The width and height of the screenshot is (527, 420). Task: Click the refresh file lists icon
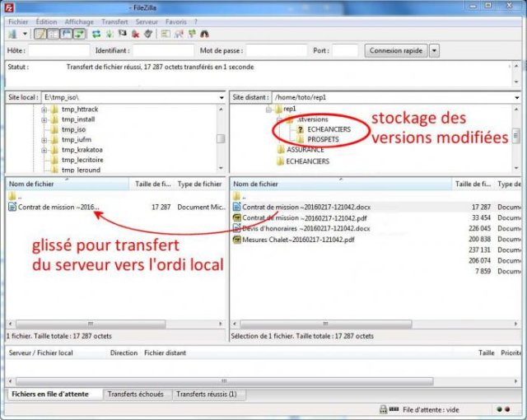96,34
